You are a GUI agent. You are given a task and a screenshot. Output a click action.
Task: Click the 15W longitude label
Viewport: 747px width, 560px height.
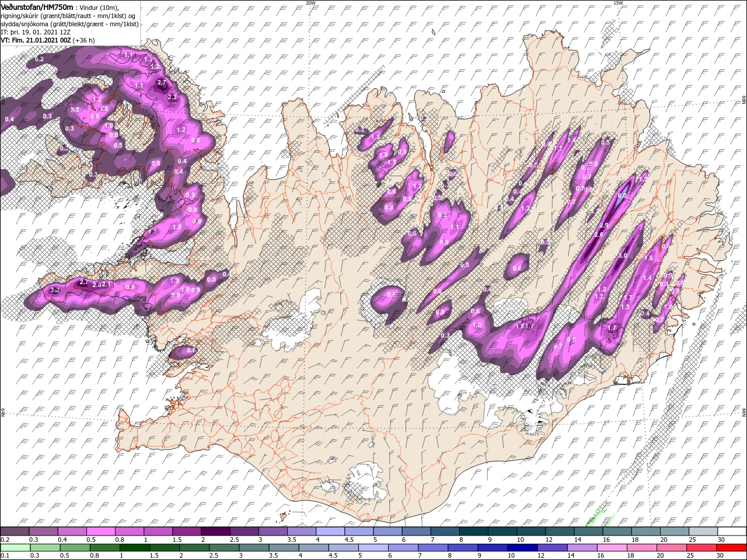pyautogui.click(x=618, y=3)
